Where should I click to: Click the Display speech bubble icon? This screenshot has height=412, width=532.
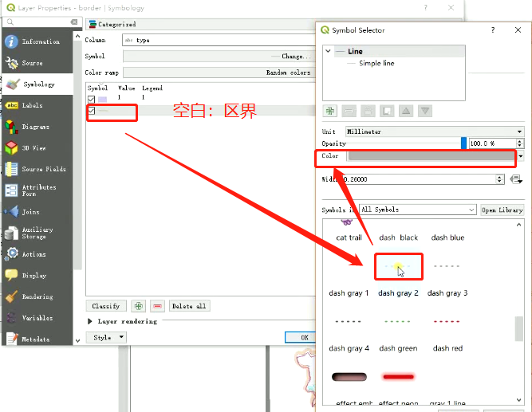[11, 275]
